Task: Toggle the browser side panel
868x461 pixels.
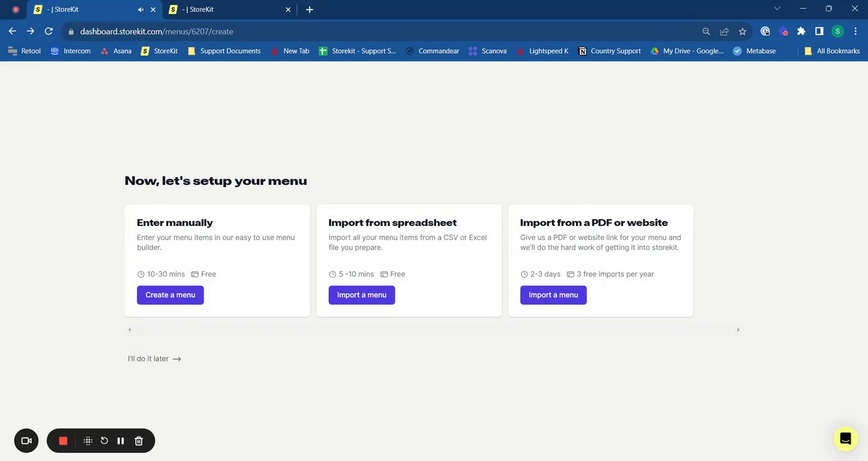Action: [x=819, y=31]
